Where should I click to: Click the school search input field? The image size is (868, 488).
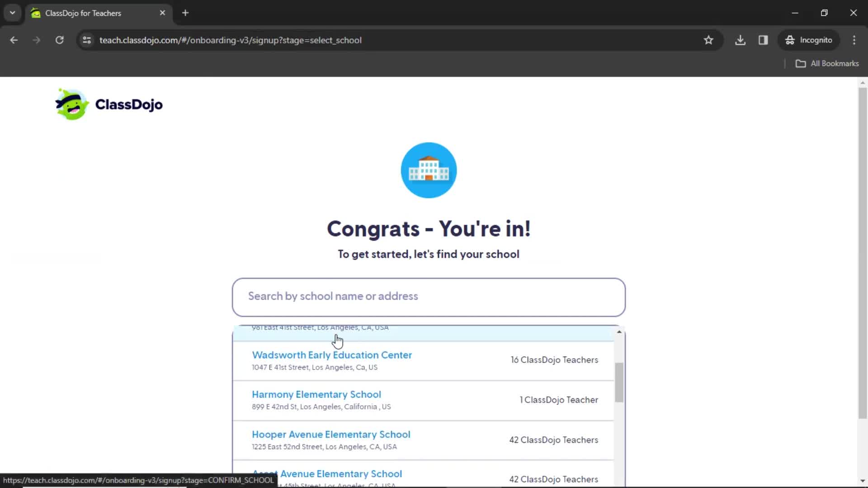click(x=428, y=296)
